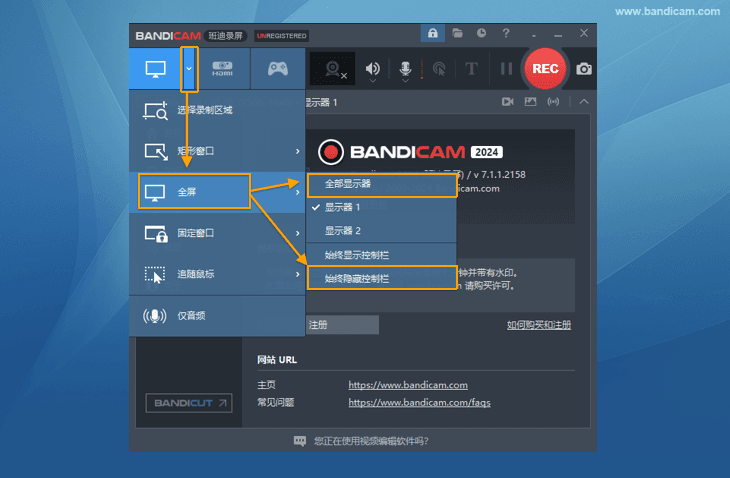Click the 注册 register button

tap(343, 324)
